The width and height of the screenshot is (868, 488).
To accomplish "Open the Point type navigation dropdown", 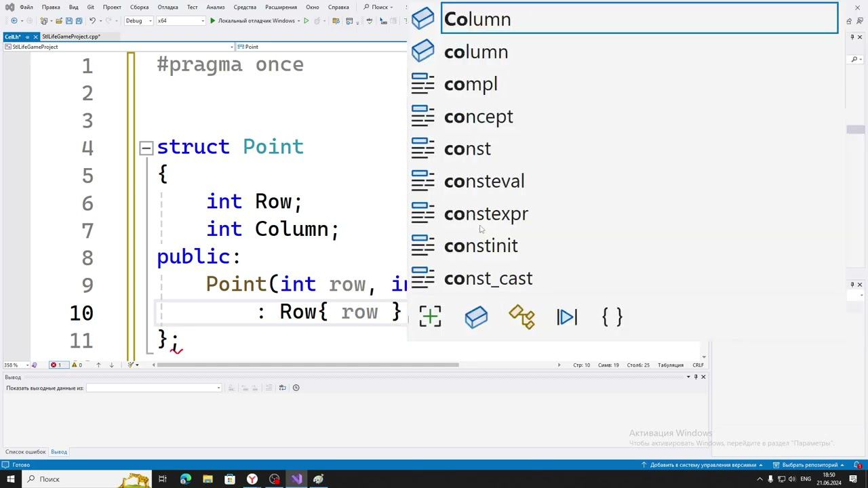I will pos(320,47).
